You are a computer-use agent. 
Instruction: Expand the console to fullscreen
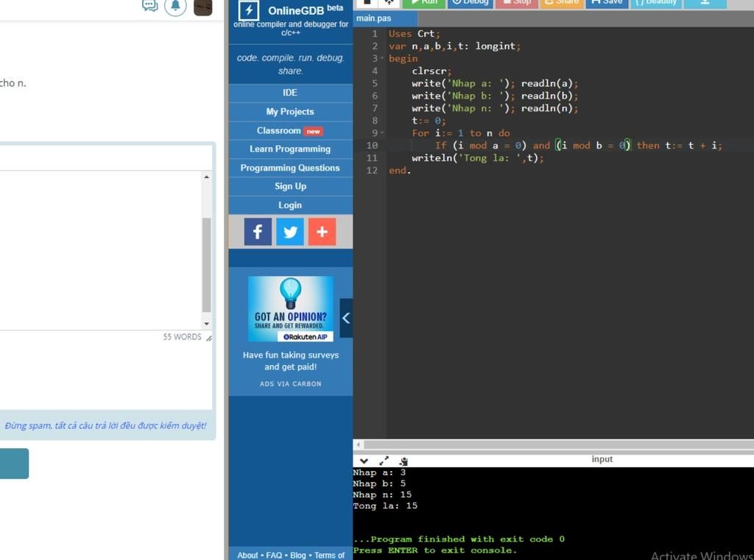click(x=384, y=461)
